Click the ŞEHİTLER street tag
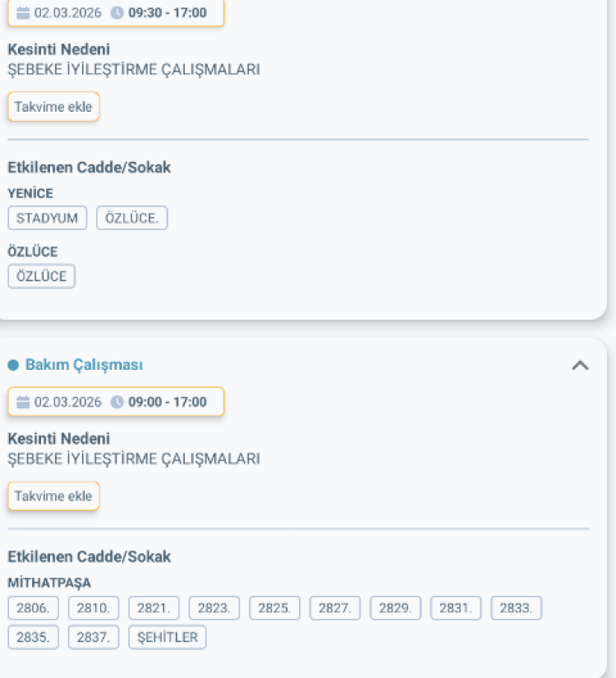Viewport: 616px width, 678px height. (167, 637)
